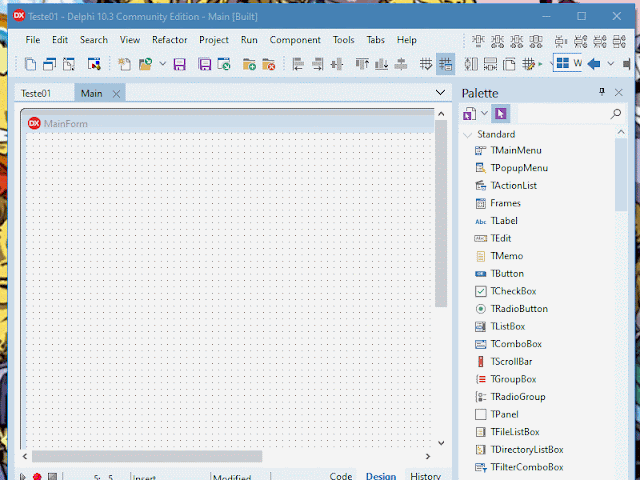
Task: Click the Bring to Front pages icon
Action: pos(509,64)
